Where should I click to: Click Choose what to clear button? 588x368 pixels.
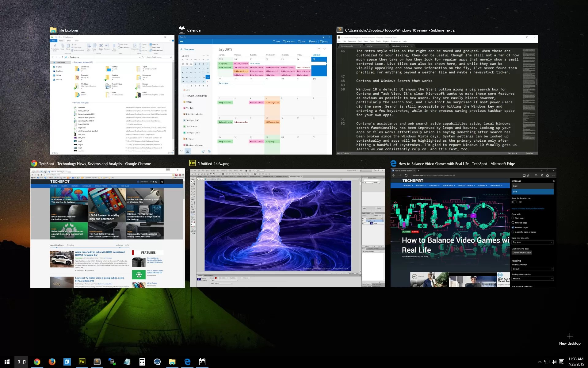point(522,253)
